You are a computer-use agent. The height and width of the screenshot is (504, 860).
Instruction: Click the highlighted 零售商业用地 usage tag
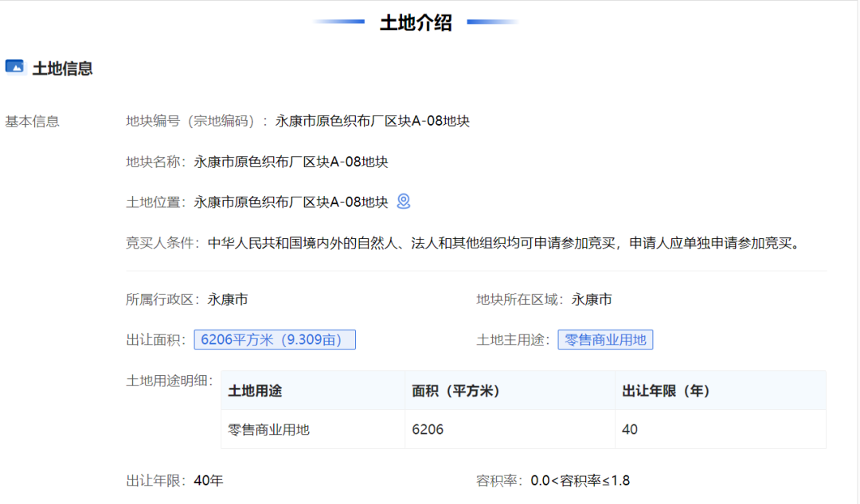[x=605, y=340]
